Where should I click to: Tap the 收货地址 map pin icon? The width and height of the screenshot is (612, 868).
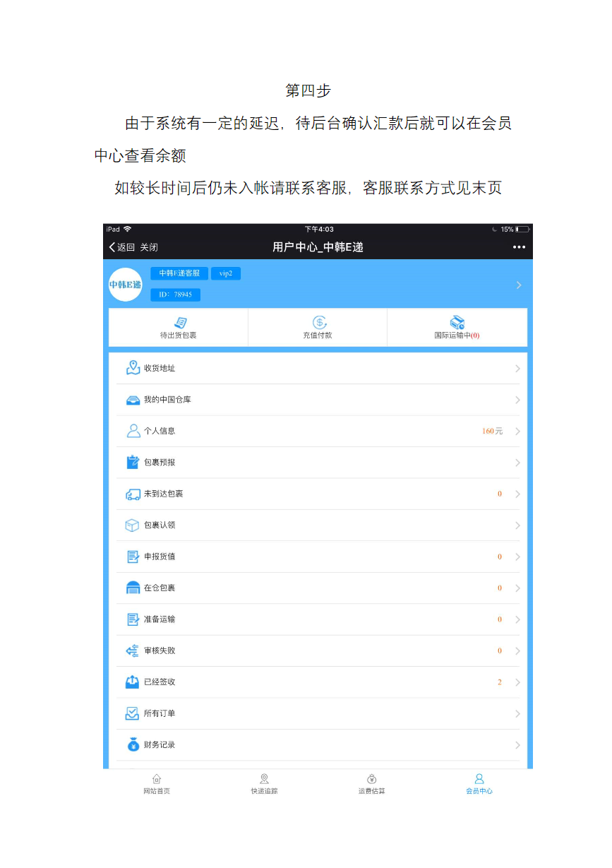[133, 368]
